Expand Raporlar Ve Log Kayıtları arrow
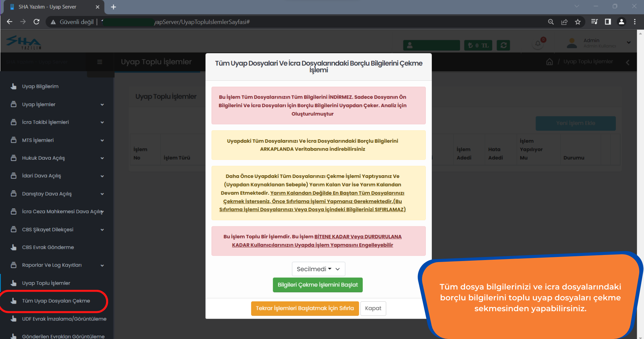 click(102, 265)
